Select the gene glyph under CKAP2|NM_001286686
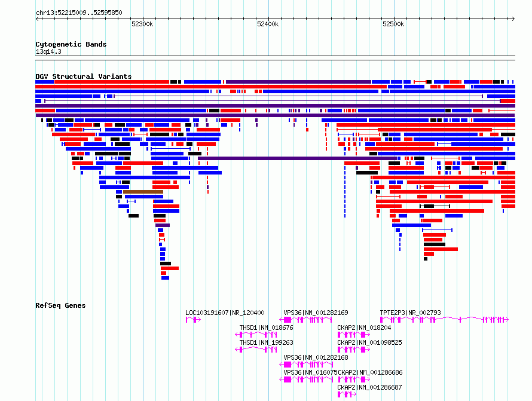 tap(353, 379)
